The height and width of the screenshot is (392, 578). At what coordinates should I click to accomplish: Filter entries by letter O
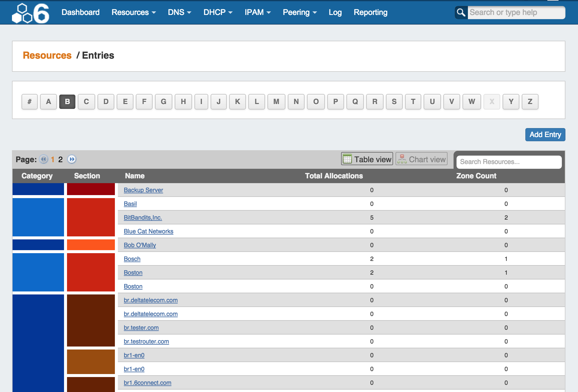coord(316,102)
